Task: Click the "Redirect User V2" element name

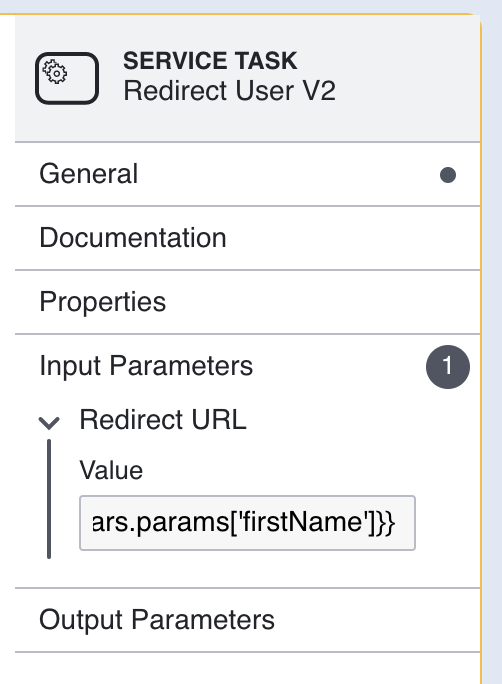Action: tap(229, 91)
